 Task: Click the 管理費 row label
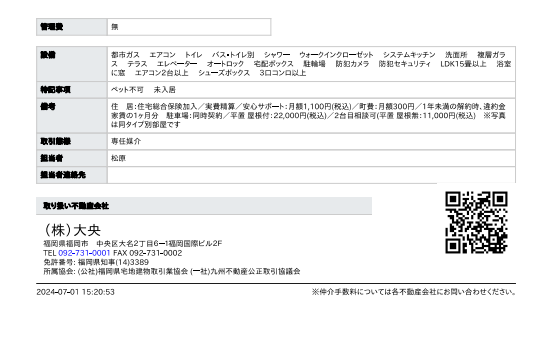(x=72, y=27)
